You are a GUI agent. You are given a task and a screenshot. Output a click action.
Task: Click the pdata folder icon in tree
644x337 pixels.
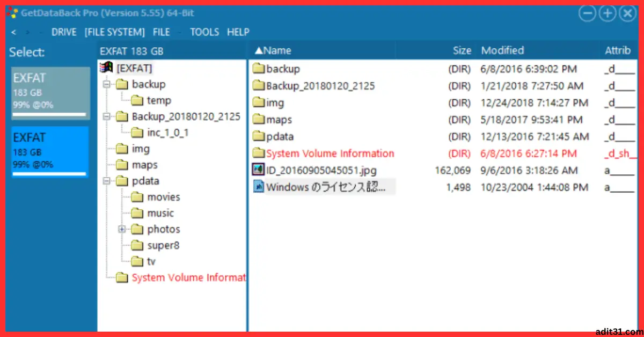[x=123, y=181]
